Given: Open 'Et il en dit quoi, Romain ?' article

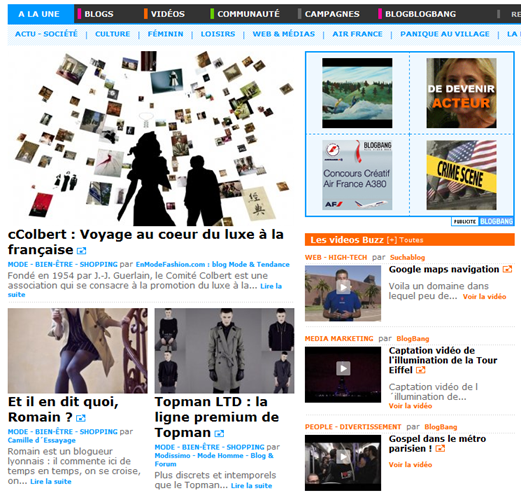Looking at the screenshot, I should 63,409.
